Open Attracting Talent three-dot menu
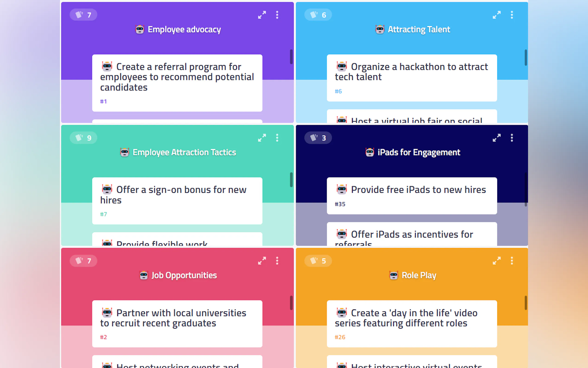Image resolution: width=588 pixels, height=368 pixels. click(x=512, y=15)
